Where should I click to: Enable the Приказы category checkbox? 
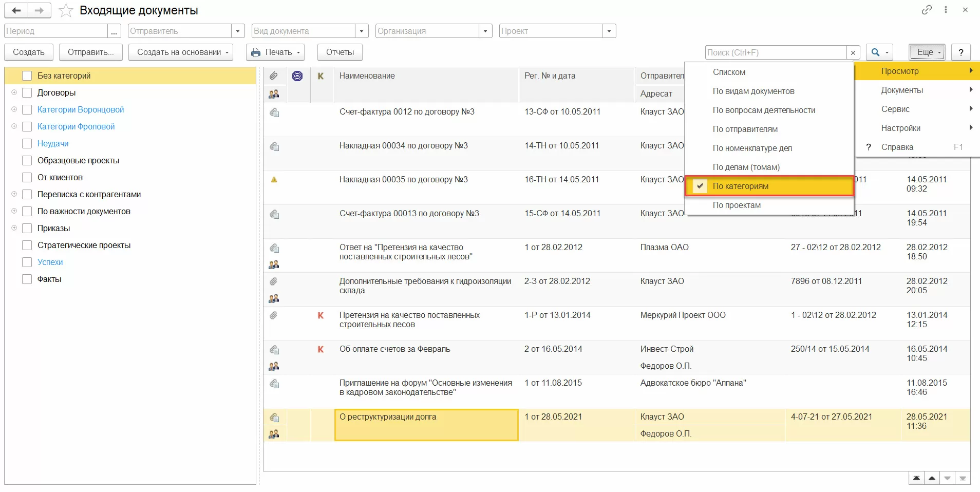point(27,229)
